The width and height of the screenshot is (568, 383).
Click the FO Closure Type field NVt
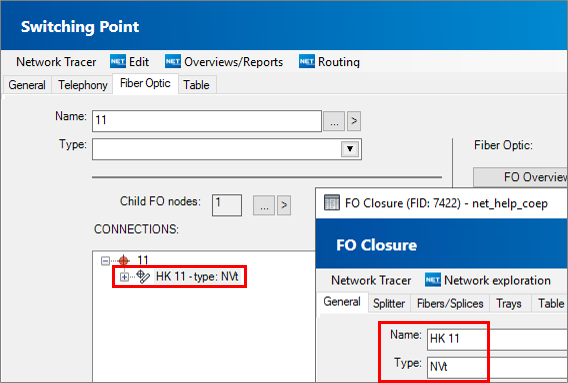(497, 367)
